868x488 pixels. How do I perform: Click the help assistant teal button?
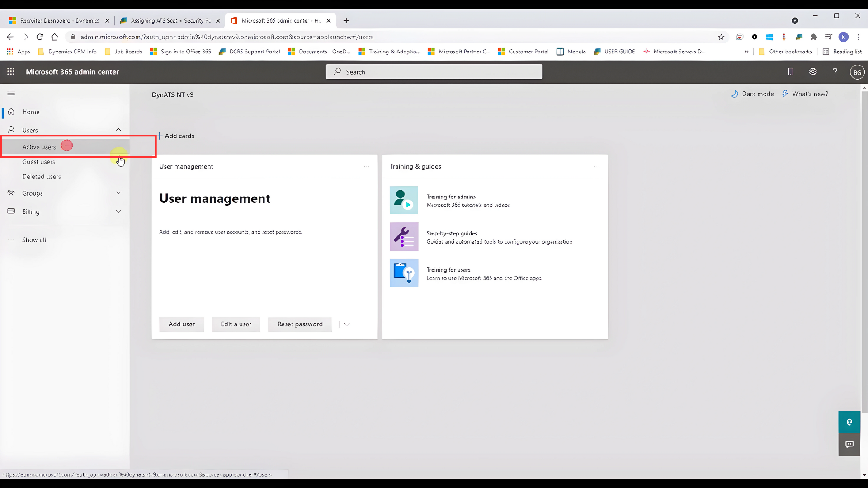click(849, 422)
